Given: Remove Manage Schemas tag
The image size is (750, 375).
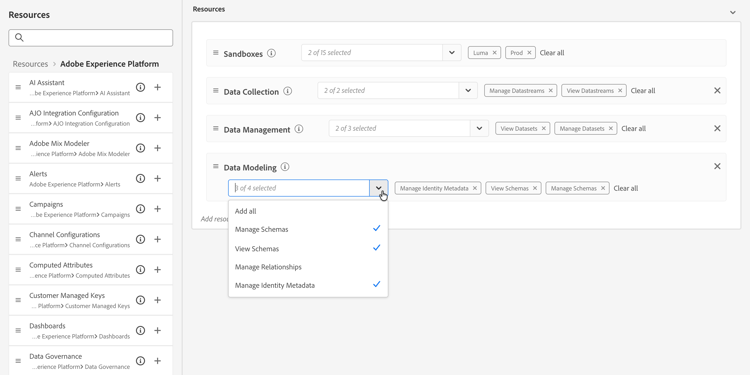Looking at the screenshot, I should (603, 188).
